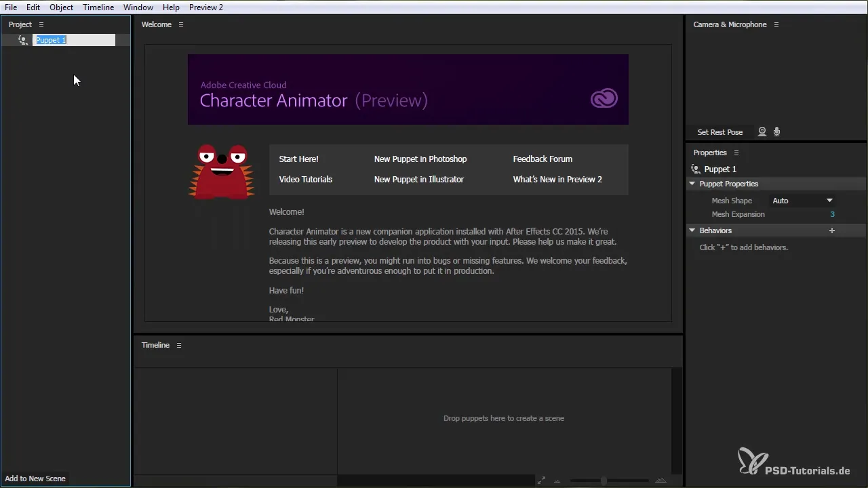The image size is (868, 488).
Task: Collapse the Behaviors section
Action: [692, 230]
